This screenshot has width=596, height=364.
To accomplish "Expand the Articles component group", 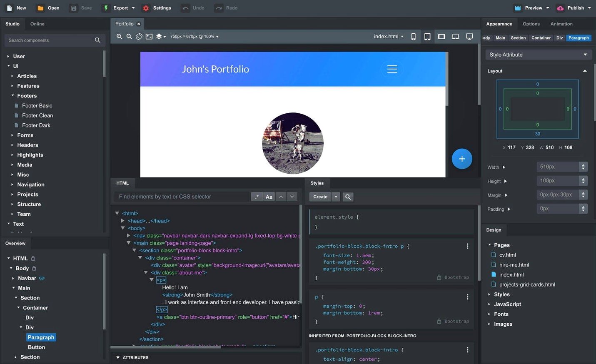I will (x=12, y=76).
